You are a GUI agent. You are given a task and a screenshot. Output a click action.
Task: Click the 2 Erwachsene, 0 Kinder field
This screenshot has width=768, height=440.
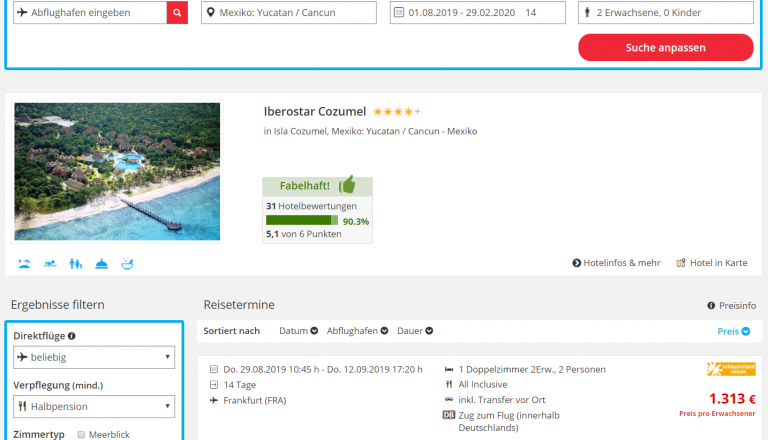(666, 12)
